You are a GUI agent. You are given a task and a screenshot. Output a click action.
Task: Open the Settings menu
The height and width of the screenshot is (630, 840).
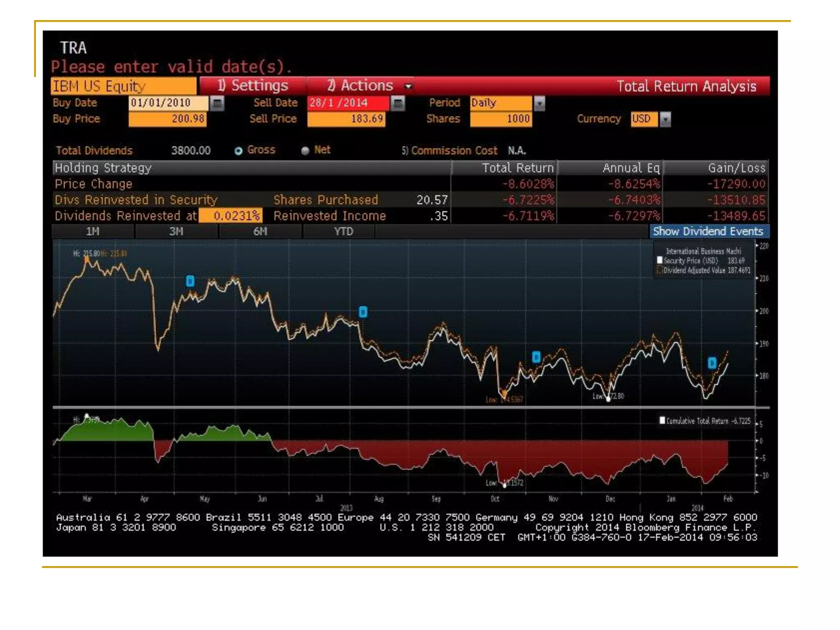pos(253,86)
